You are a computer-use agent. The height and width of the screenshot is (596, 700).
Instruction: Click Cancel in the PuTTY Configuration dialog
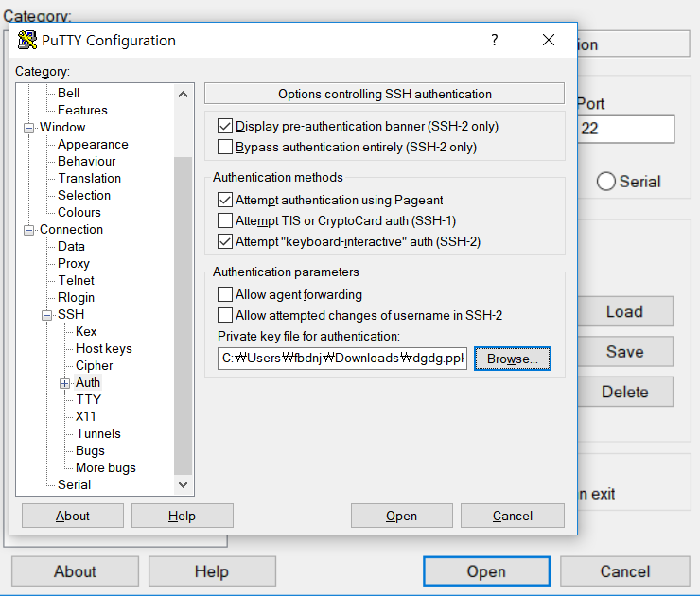point(513,516)
